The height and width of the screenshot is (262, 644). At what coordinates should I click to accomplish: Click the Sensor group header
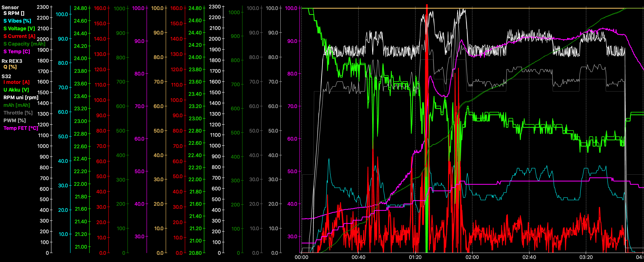(x=10, y=7)
